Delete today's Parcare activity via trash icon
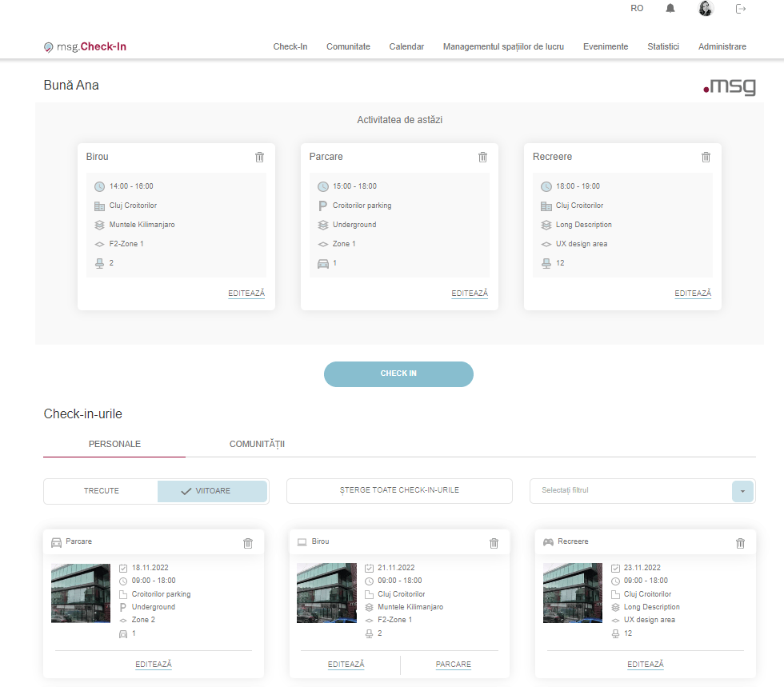784x687 pixels. [x=482, y=158]
